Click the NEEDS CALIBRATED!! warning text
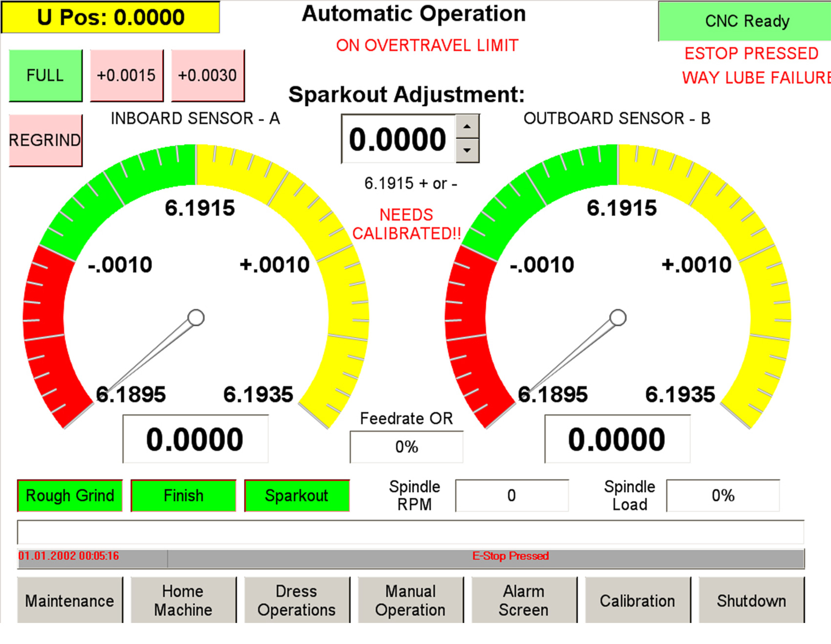This screenshot has height=644, width=831. point(407,224)
